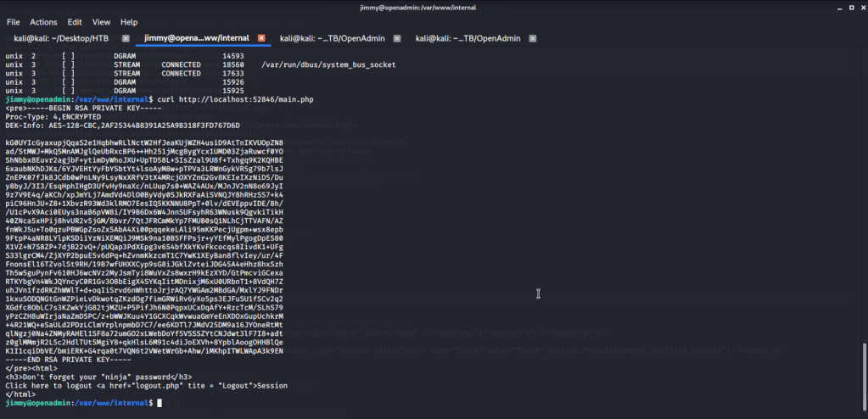Switch to the last kali OpenAdmin tab

467,38
